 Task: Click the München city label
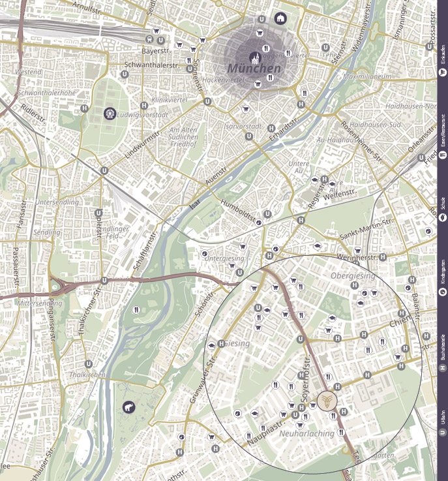[x=254, y=69]
